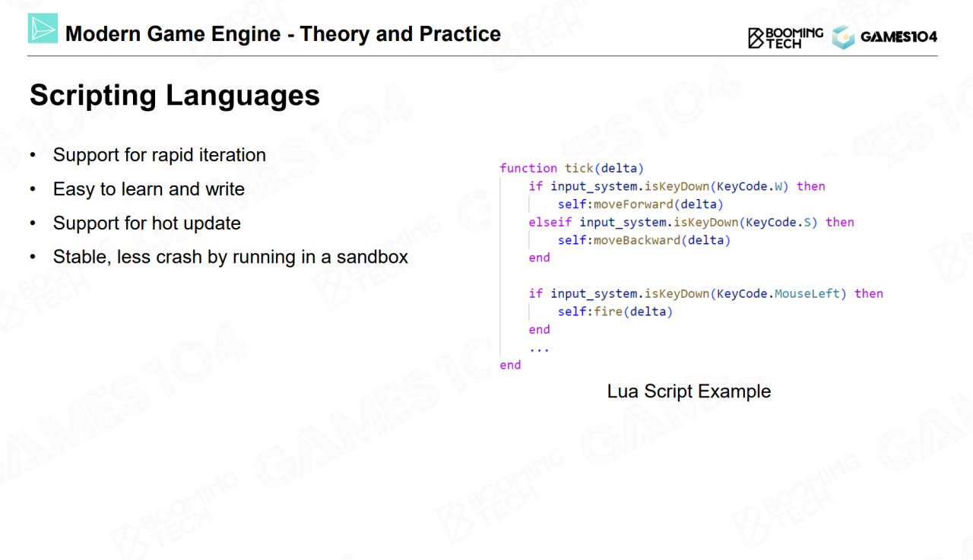Click the GAMES104 logo text
The image size is (973, 560).
coord(899,36)
